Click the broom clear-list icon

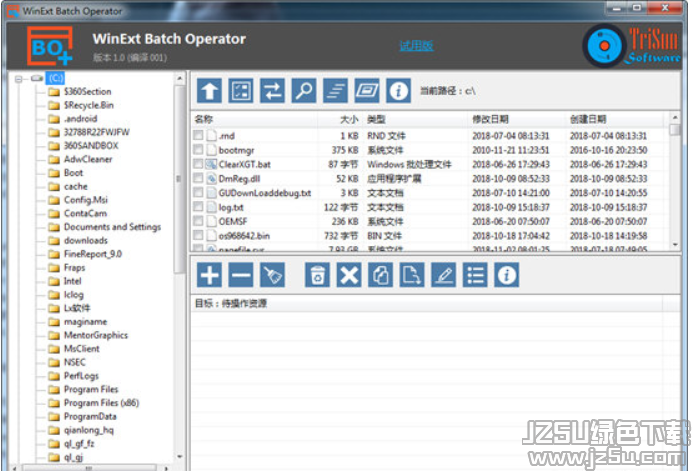click(272, 275)
